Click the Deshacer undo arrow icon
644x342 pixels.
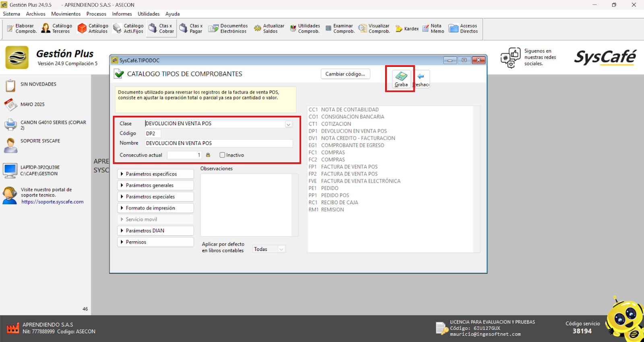[x=421, y=77]
